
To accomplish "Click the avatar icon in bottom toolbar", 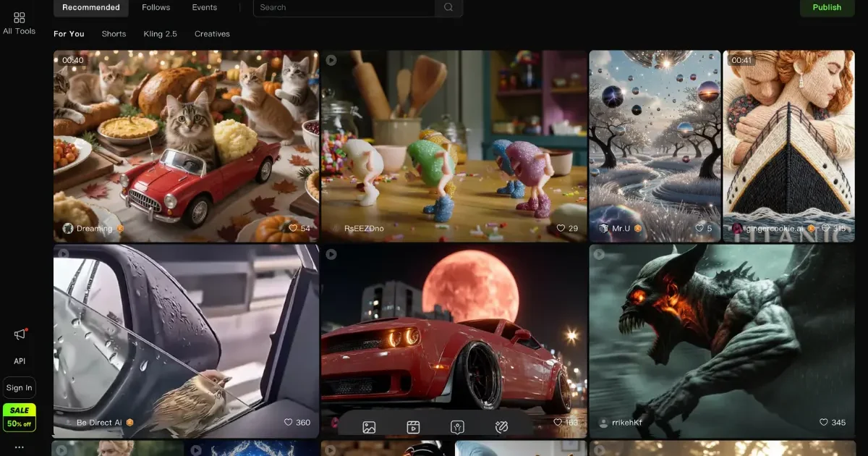I will pos(457,427).
